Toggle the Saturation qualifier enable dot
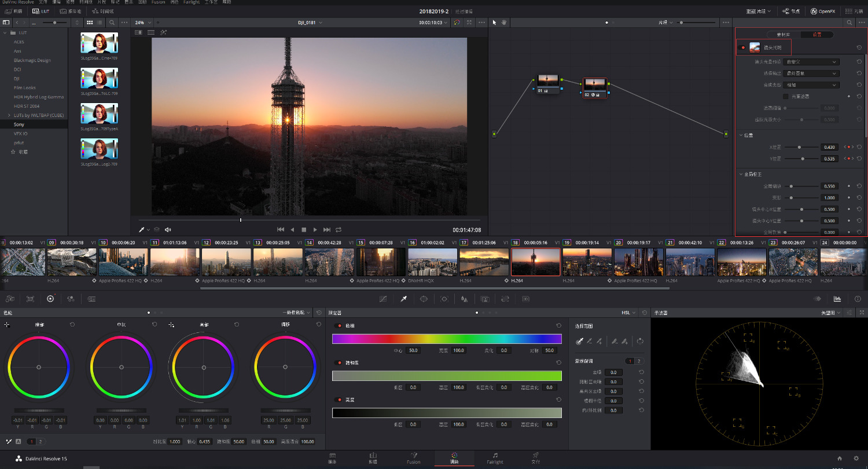This screenshot has width=868, height=469. [339, 362]
